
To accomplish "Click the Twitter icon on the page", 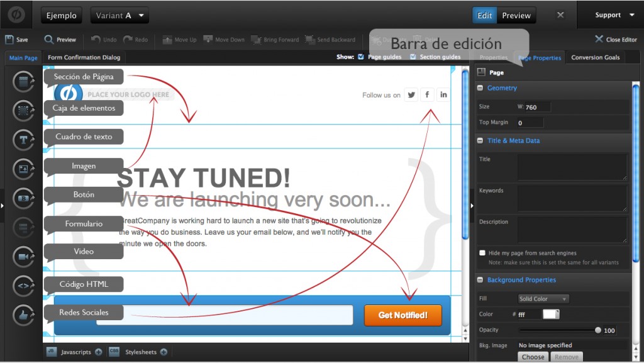I will (x=411, y=95).
